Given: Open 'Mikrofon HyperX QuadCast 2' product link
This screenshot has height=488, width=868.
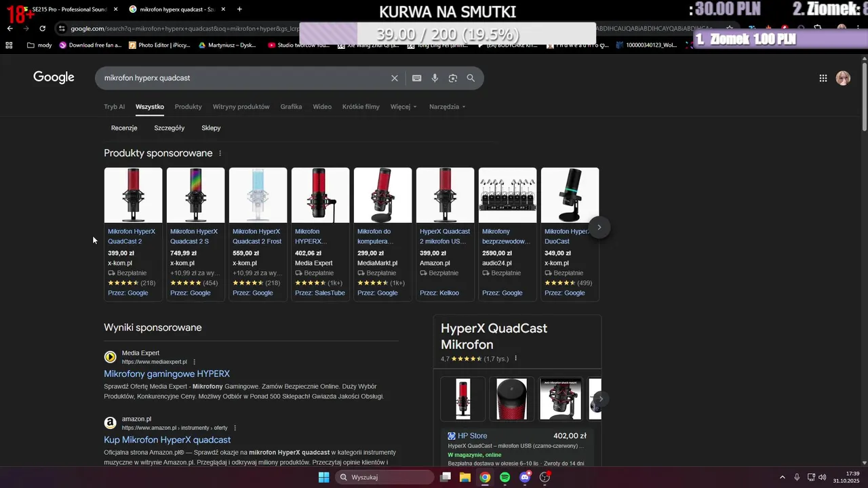Looking at the screenshot, I should click(132, 236).
